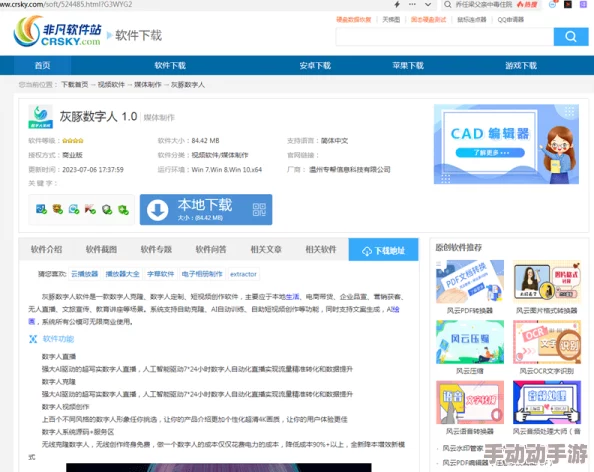Switch to the 软件截图 tab

[101, 249]
